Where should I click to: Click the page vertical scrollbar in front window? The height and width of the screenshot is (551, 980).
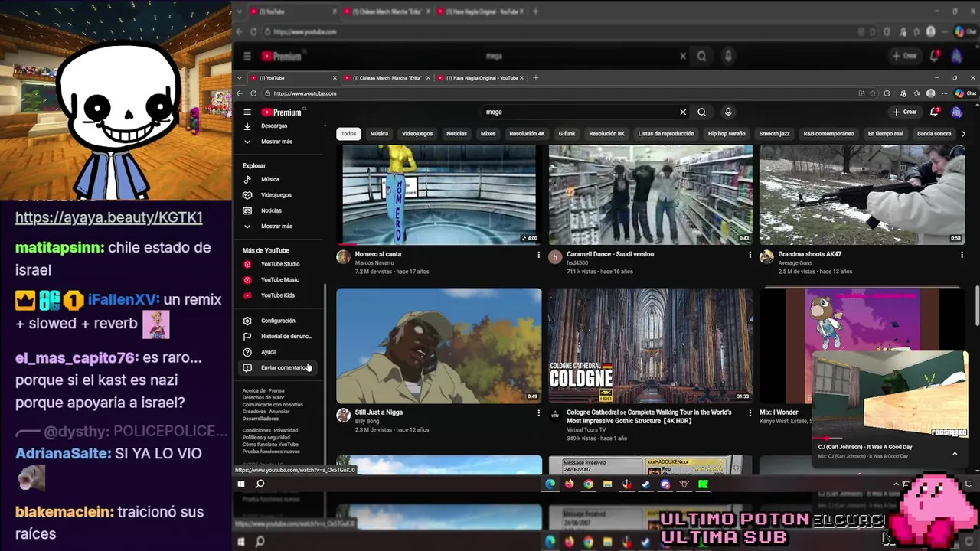tap(976, 306)
